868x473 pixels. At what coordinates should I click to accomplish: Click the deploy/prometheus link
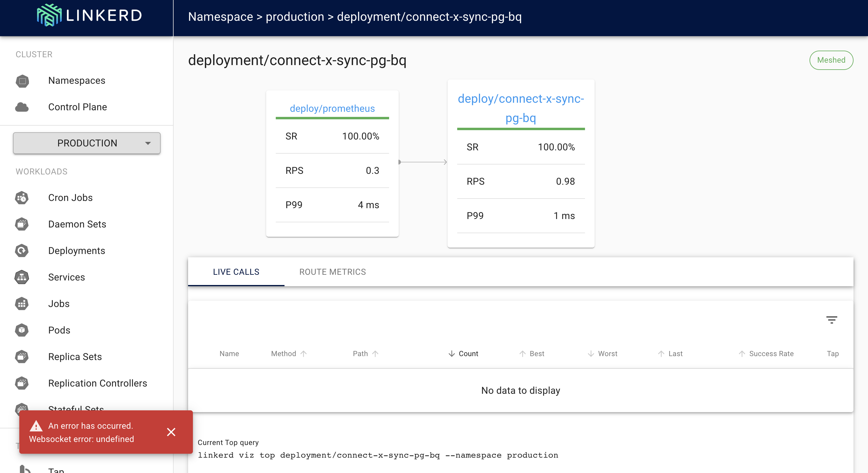tap(332, 108)
